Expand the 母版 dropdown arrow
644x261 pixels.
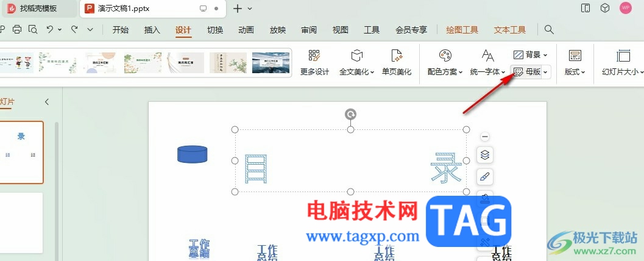point(545,73)
